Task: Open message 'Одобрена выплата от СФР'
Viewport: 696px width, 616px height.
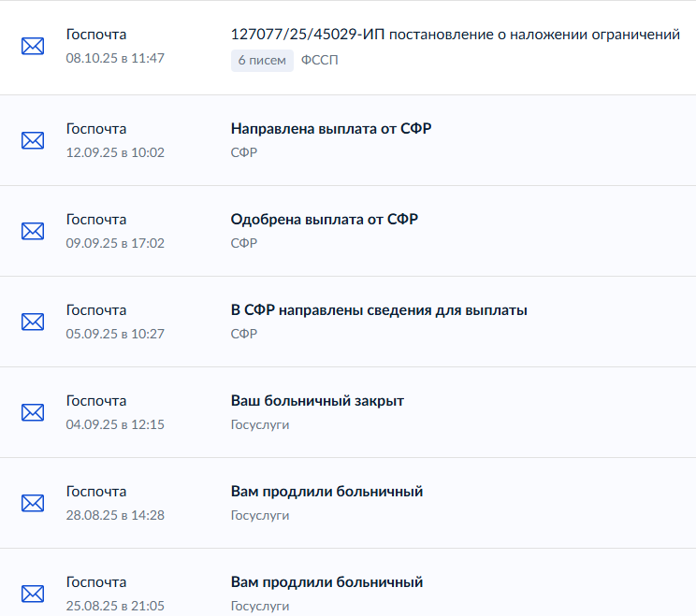Action: [324, 220]
